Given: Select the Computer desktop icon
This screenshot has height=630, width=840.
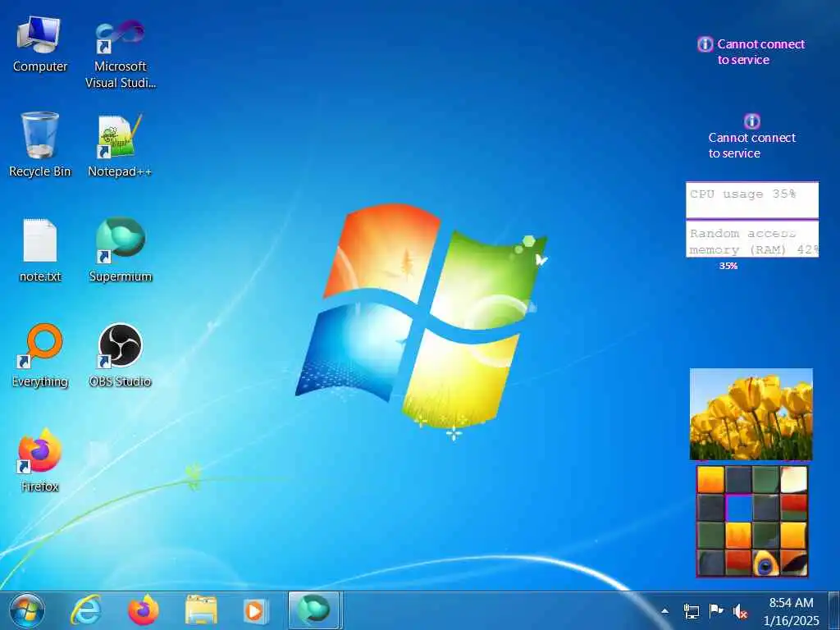Looking at the screenshot, I should [x=39, y=45].
